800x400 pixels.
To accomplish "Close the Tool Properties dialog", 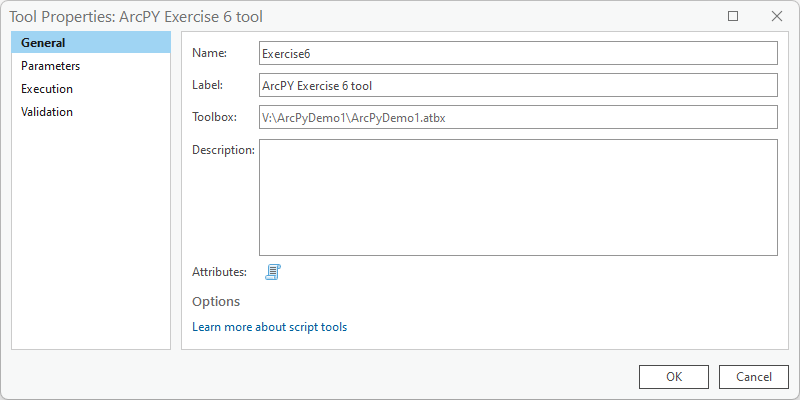I will [x=777, y=16].
